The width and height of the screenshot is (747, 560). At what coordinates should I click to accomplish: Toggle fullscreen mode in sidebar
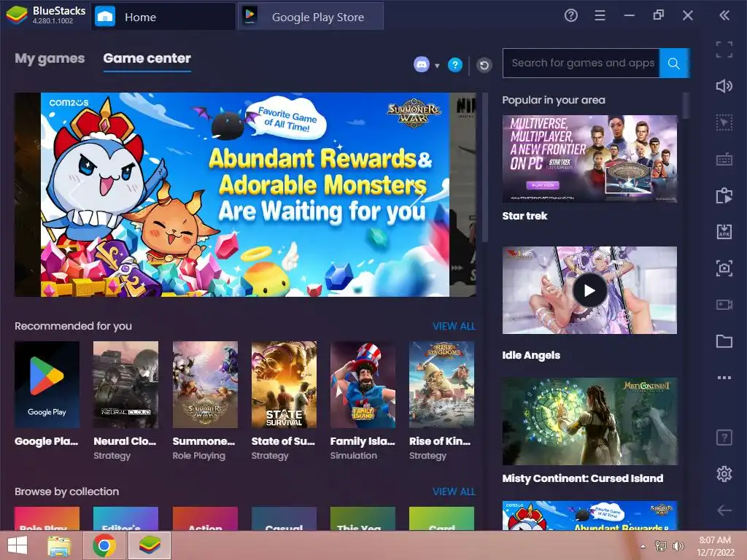[724, 50]
